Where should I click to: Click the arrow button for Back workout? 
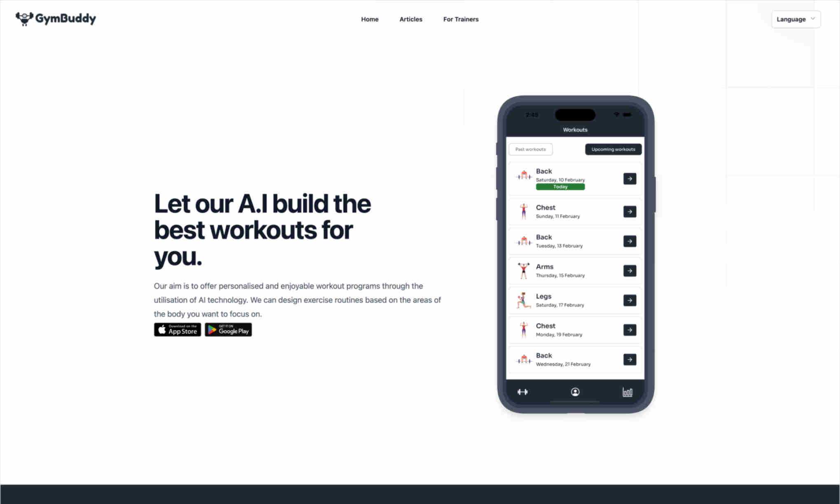pos(630,178)
